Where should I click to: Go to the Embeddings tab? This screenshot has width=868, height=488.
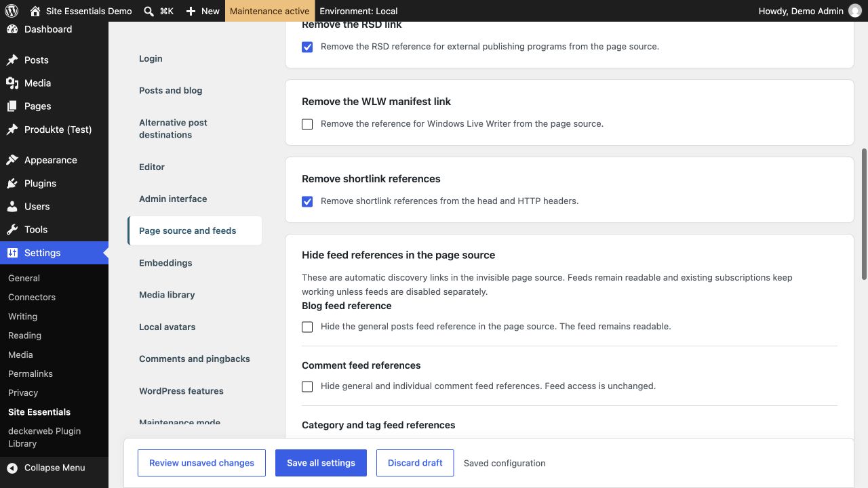coord(195,263)
